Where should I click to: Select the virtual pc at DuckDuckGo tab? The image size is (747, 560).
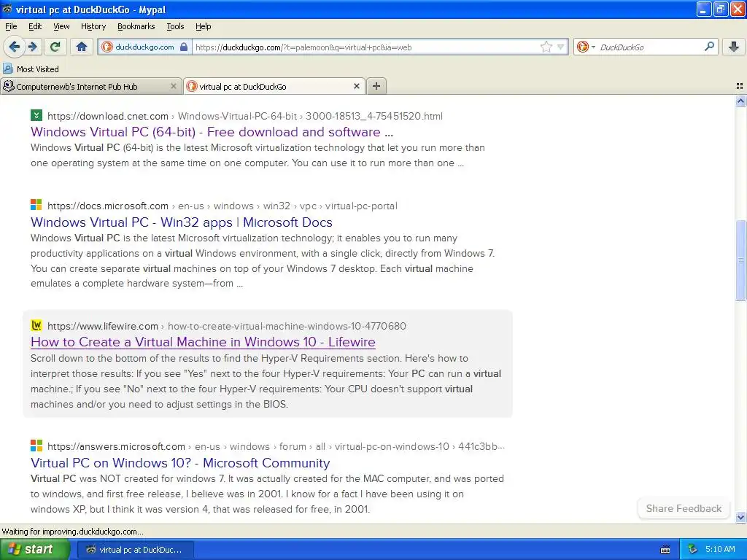274,86
